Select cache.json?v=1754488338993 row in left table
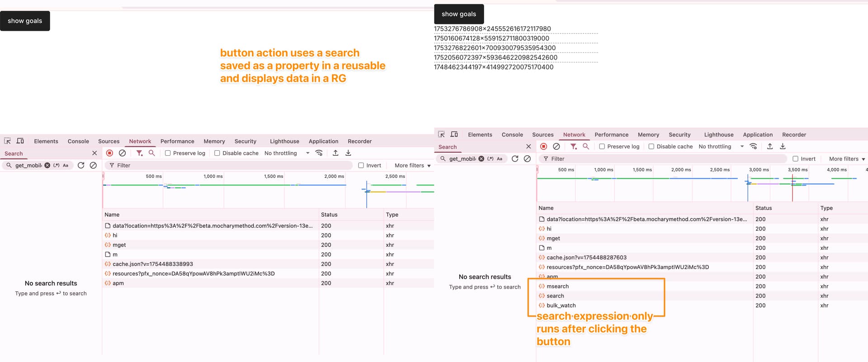 click(x=153, y=264)
